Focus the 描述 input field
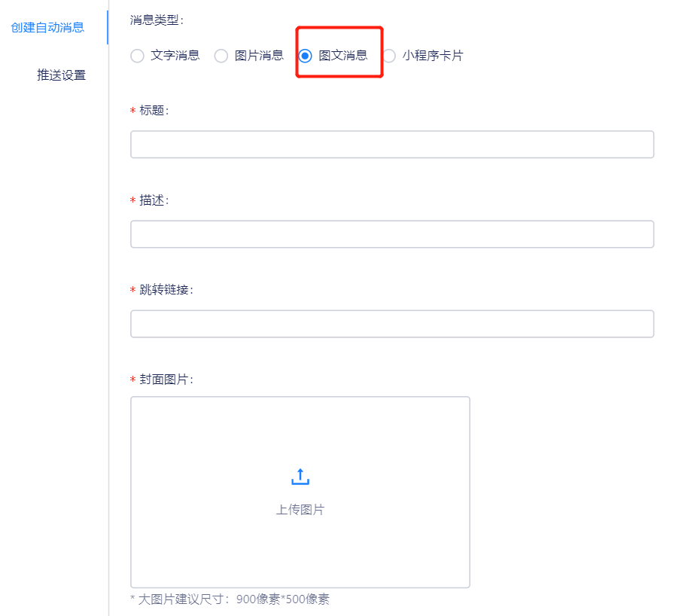Image resolution: width=700 pixels, height=616 pixels. (392, 234)
